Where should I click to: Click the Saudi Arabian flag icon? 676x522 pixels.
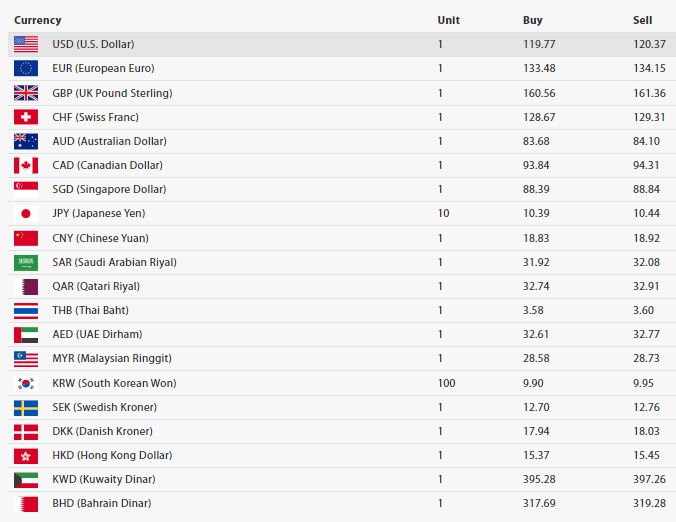[26, 262]
